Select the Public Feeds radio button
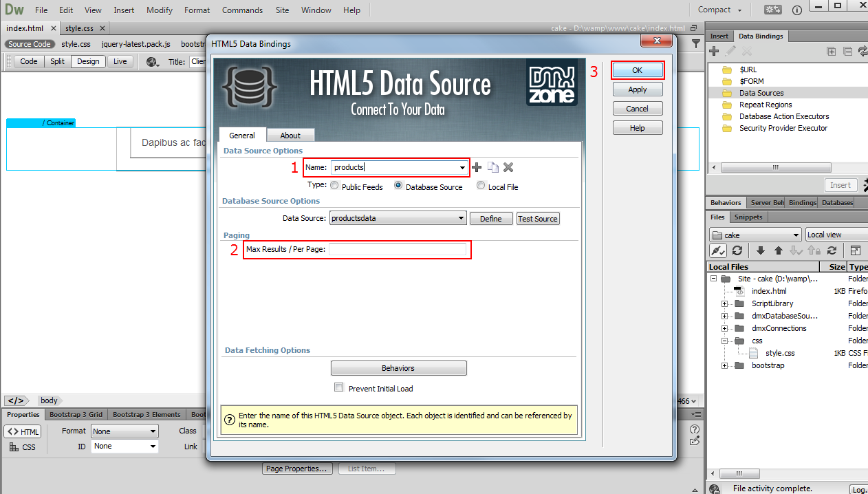 click(334, 186)
